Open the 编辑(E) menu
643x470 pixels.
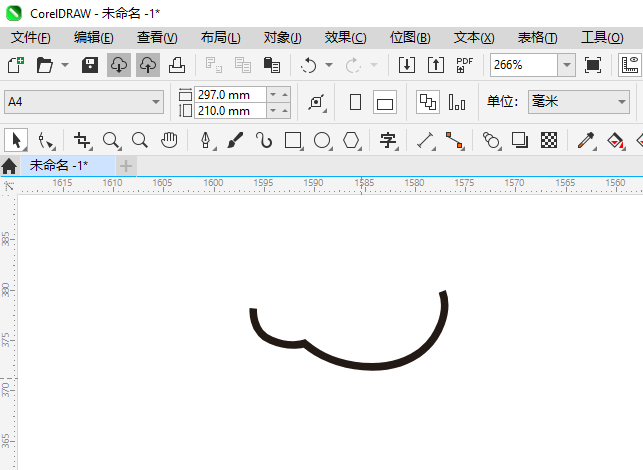[93, 38]
